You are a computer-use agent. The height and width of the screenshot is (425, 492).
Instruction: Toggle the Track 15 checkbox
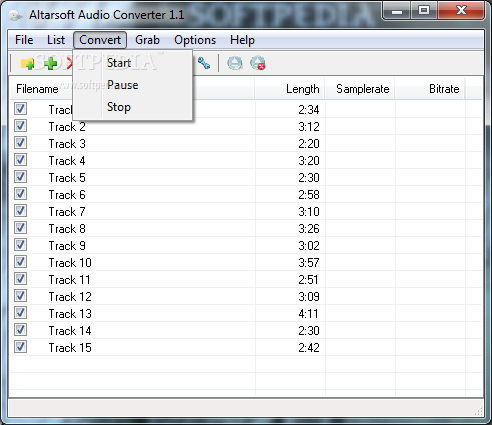pyautogui.click(x=20, y=347)
